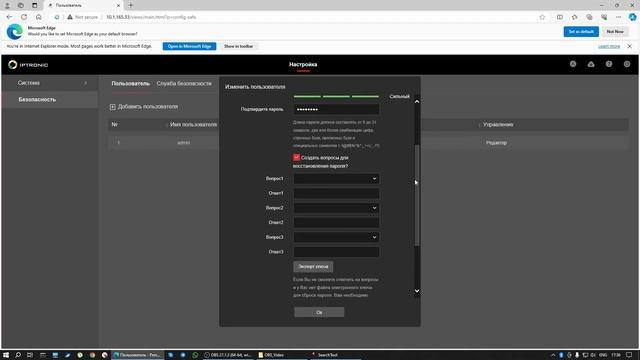The height and width of the screenshot is (360, 640).
Task: Show hidden system tray icons
Action: pos(553,355)
